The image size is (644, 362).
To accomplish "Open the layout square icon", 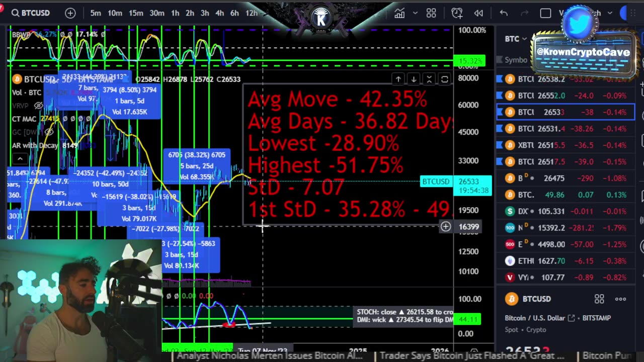I will (x=545, y=13).
